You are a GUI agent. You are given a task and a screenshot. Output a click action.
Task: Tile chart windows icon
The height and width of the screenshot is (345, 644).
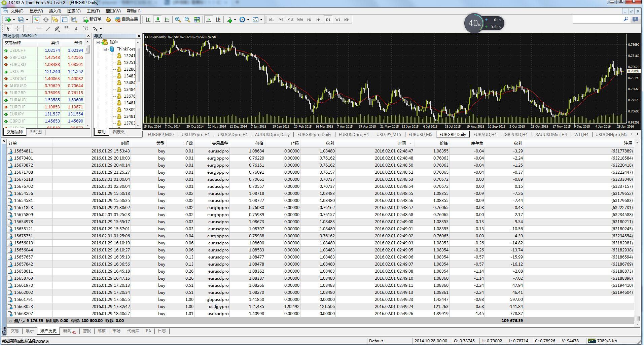point(197,20)
